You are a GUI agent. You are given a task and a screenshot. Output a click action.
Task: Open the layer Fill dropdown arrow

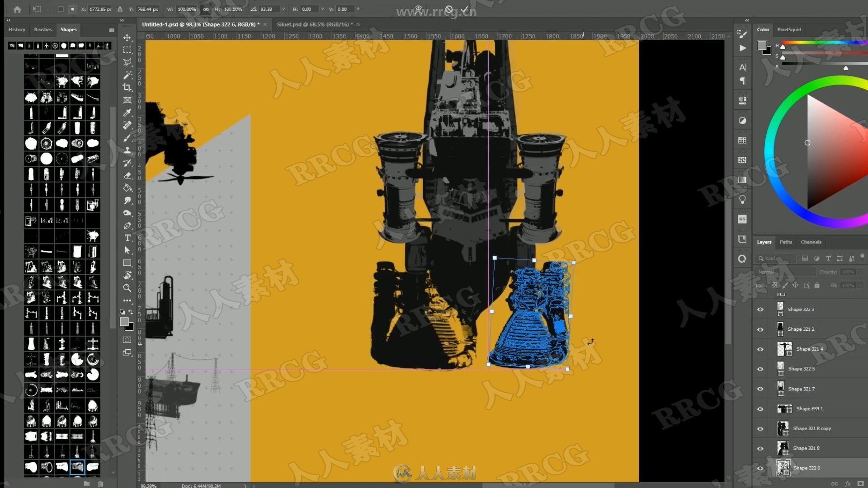click(x=860, y=286)
